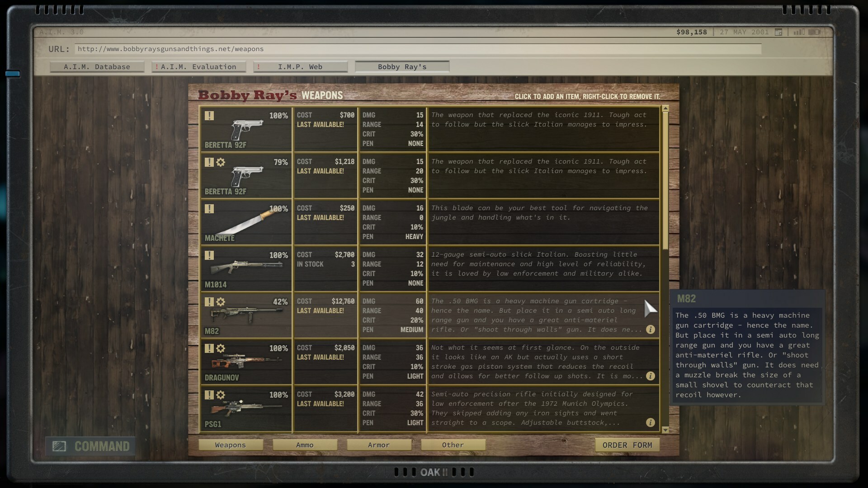Image resolution: width=868 pixels, height=488 pixels.
Task: Click the exclamation badge on the M1014 row
Action: click(209, 255)
